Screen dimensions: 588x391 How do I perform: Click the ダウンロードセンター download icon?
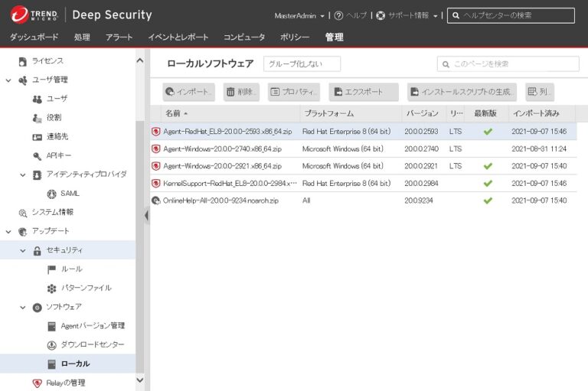[52, 345]
